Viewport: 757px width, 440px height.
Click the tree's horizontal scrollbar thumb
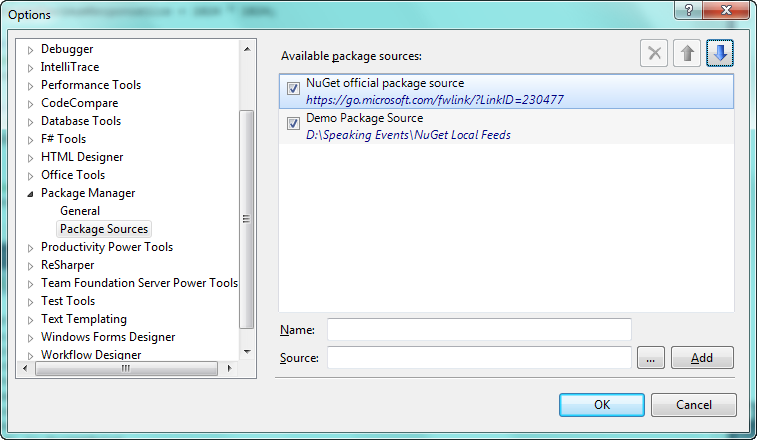click(x=125, y=368)
